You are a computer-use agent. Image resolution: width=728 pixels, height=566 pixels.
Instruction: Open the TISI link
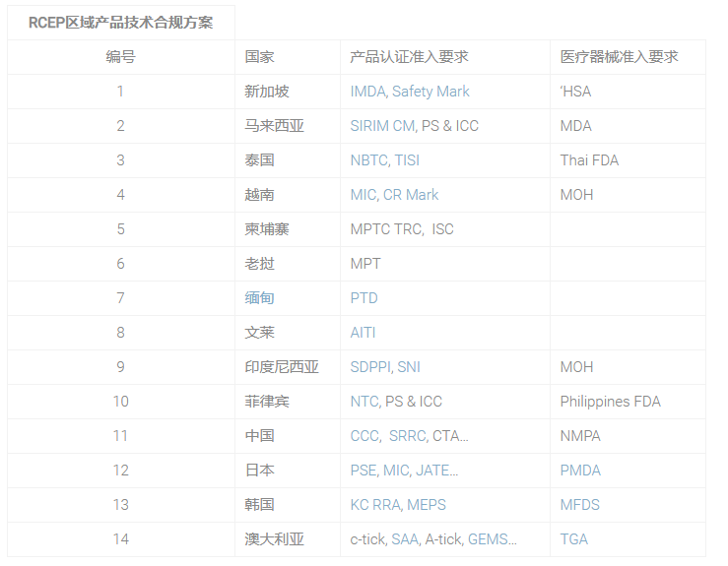coord(407,160)
